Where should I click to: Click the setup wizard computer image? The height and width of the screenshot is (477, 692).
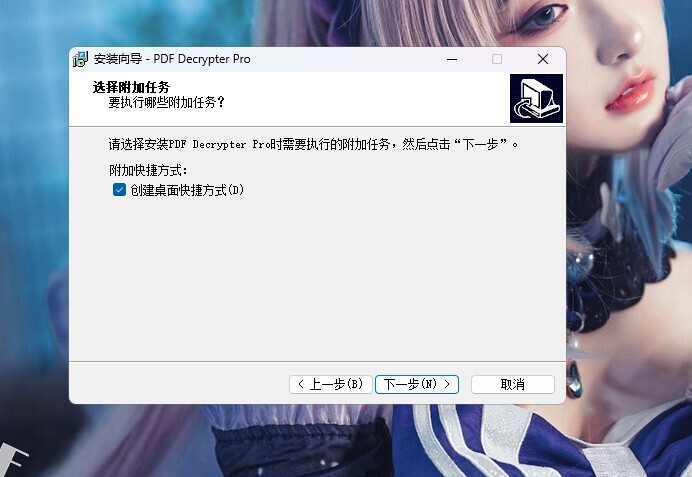click(x=536, y=98)
